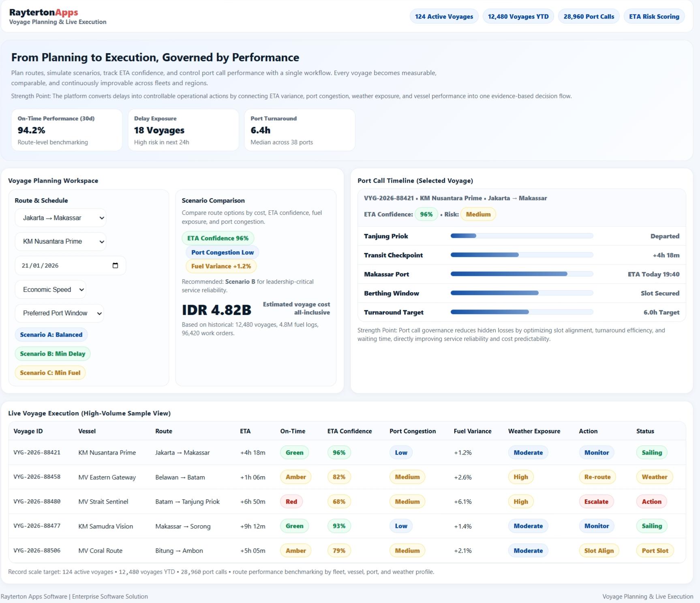
Task: Click the Re-route action badge
Action: 597,477
